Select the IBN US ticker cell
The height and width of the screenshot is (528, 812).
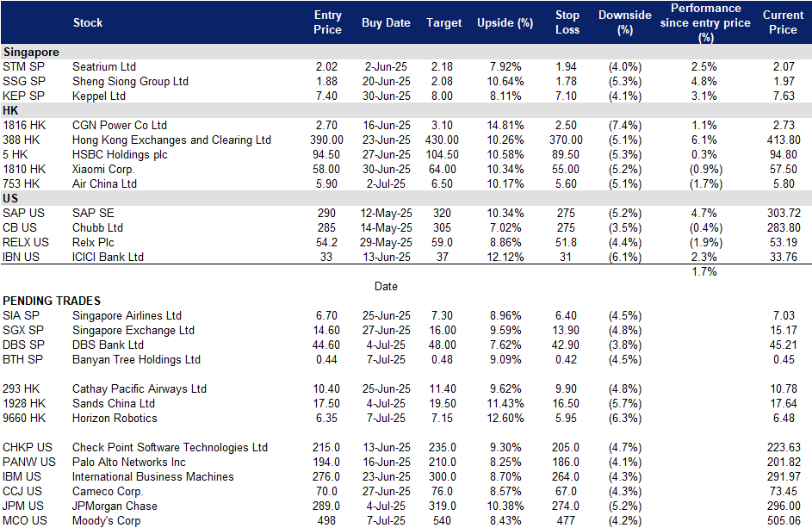[21, 257]
